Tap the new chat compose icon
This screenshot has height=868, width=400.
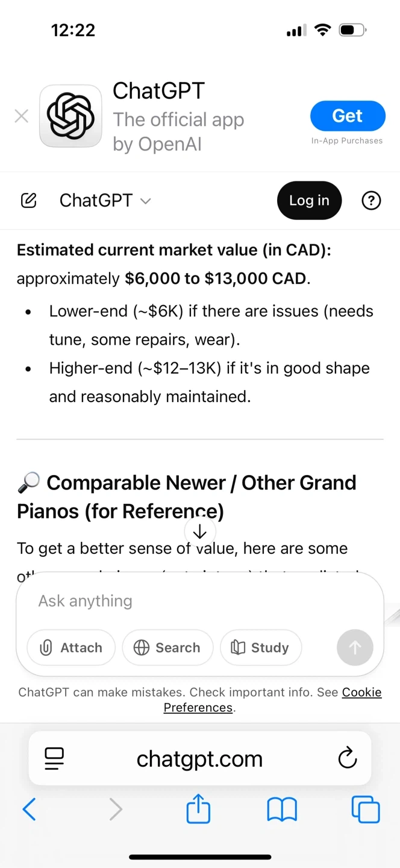point(28,201)
